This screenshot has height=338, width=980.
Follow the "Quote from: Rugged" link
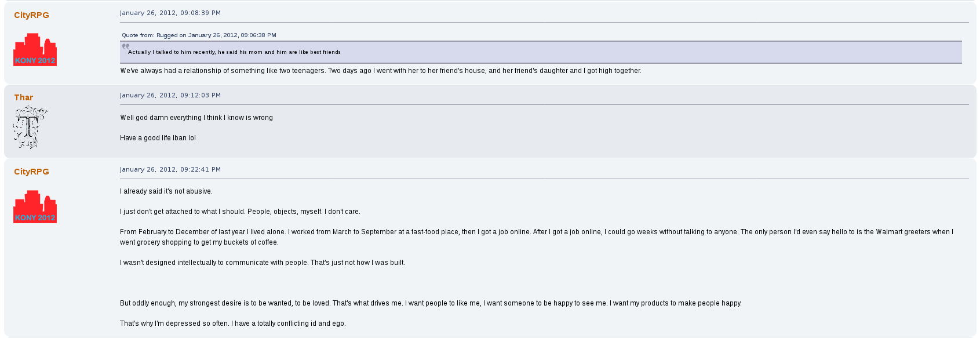pos(199,35)
